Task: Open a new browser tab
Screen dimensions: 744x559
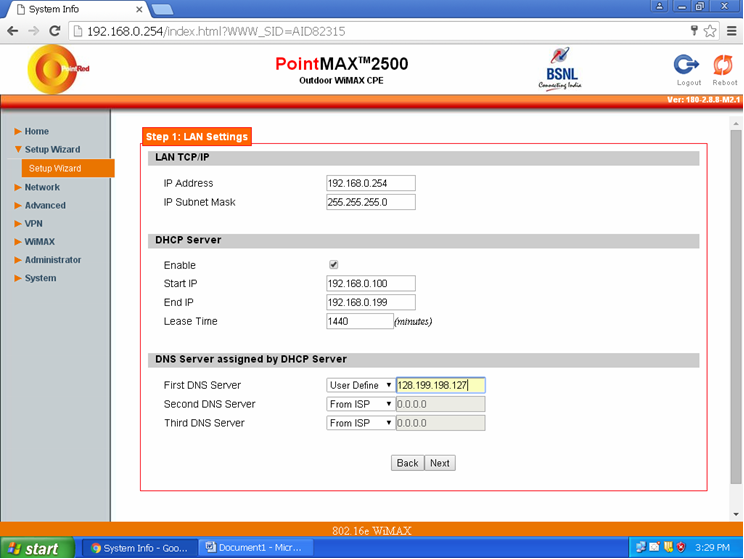Action: coord(163,9)
